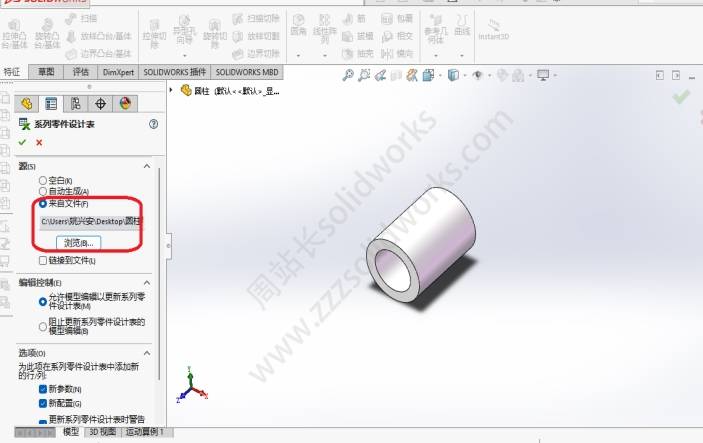703x443 pixels.
Task: Click the Previous View icon
Action: click(380, 75)
